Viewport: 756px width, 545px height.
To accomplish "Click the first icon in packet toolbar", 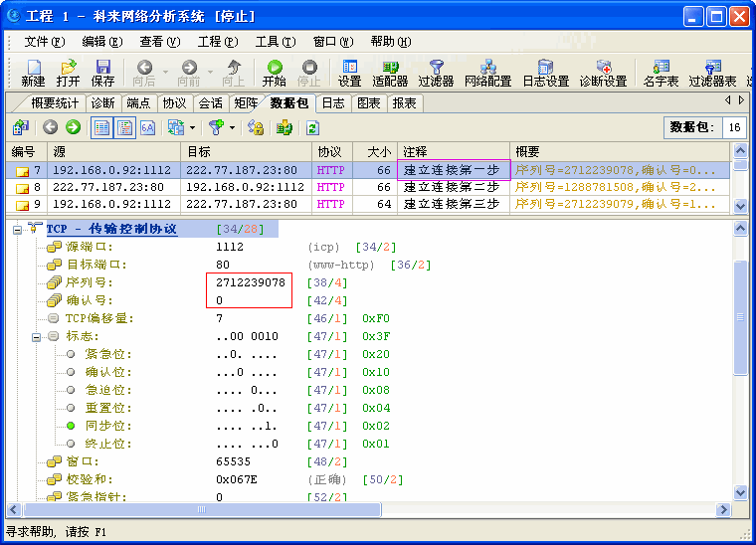I will click(21, 127).
